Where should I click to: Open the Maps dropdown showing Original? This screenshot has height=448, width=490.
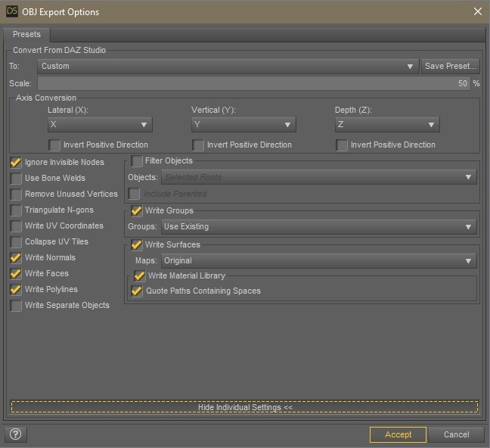tap(319, 261)
